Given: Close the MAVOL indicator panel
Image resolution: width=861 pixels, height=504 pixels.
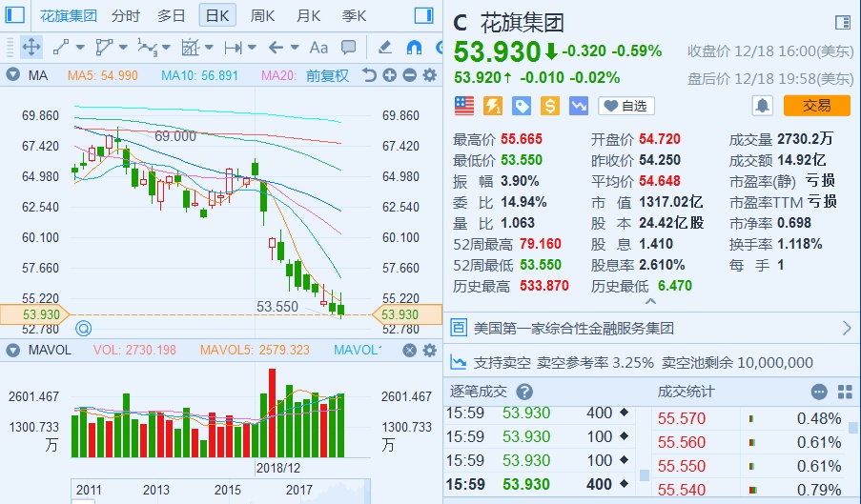Looking at the screenshot, I should (x=410, y=350).
